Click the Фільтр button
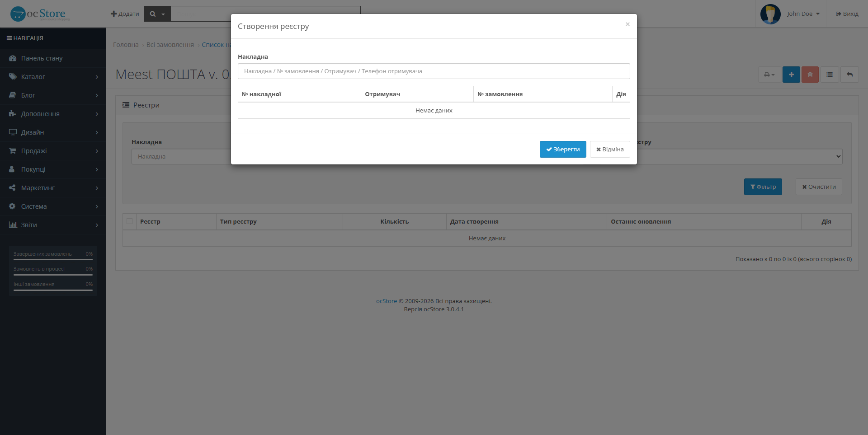The image size is (868, 435). click(x=763, y=187)
